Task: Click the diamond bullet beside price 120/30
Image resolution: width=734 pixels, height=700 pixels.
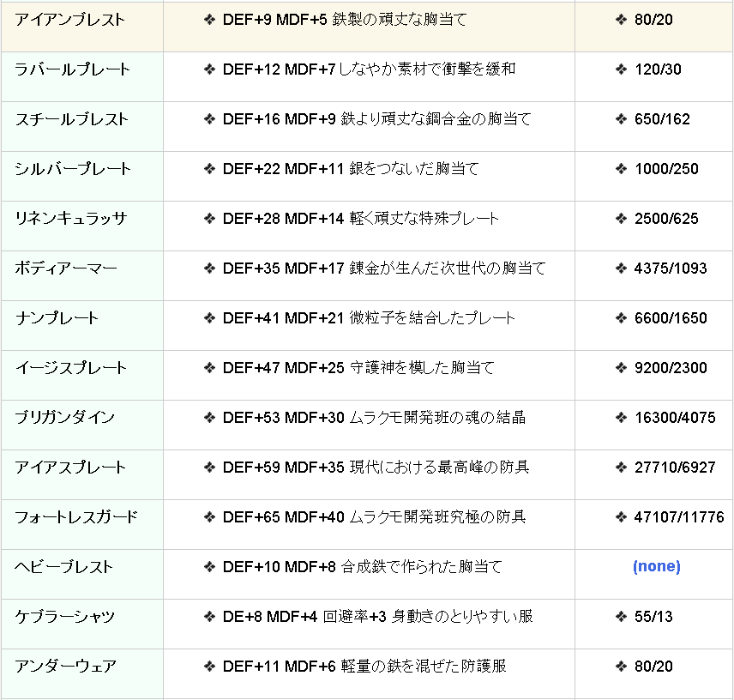Action: pos(621,69)
